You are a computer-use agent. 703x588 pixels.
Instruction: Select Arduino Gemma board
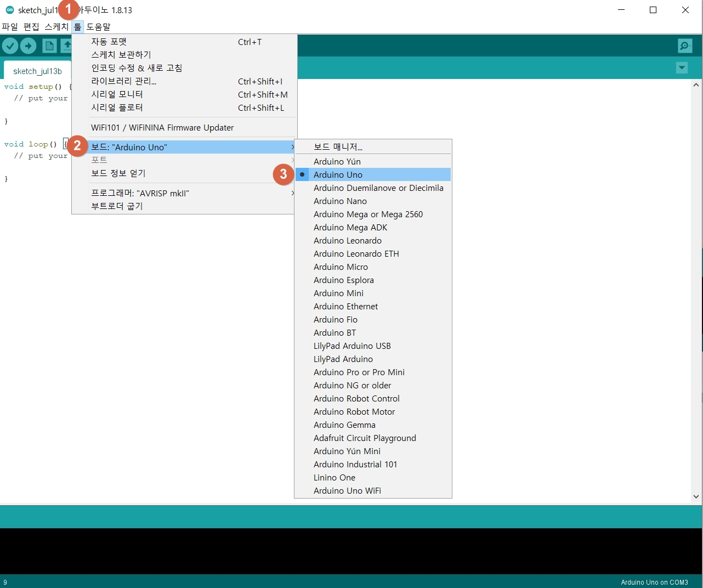[x=373, y=425]
